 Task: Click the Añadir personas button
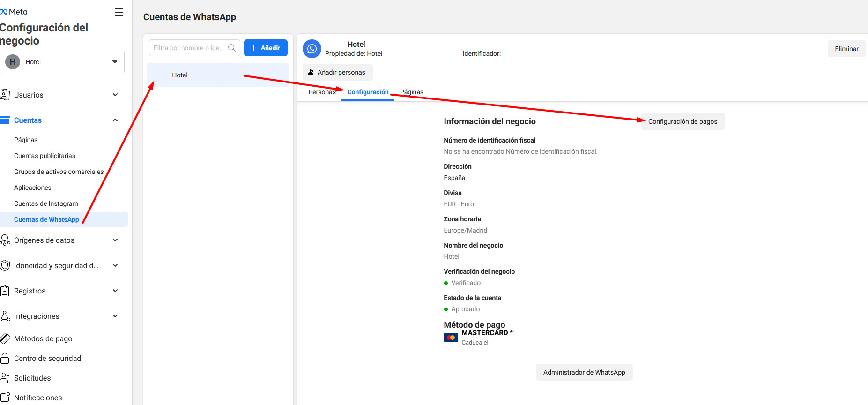coord(337,72)
